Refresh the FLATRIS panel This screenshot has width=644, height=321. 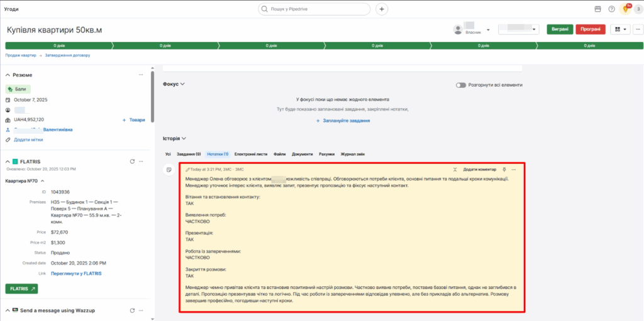click(x=132, y=161)
